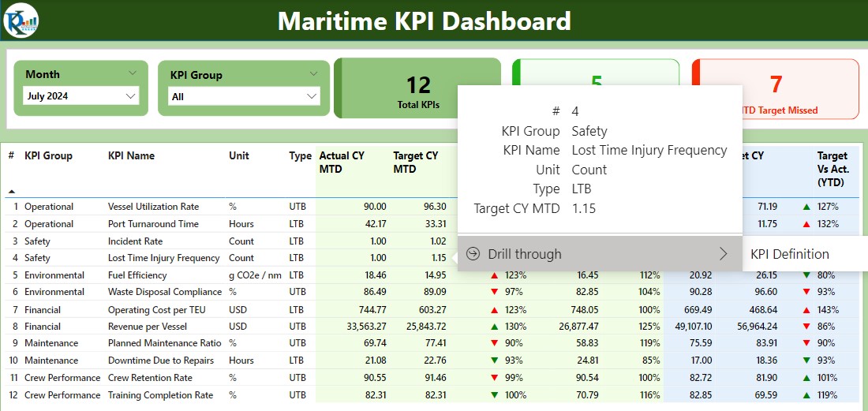Click red down arrow next to 97% MTD
Image resolution: width=868 pixels, height=411 pixels.
point(494,292)
